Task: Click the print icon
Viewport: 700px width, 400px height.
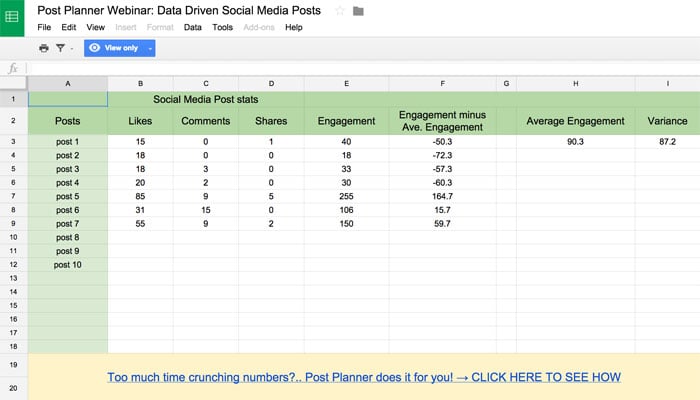Action: (44, 48)
